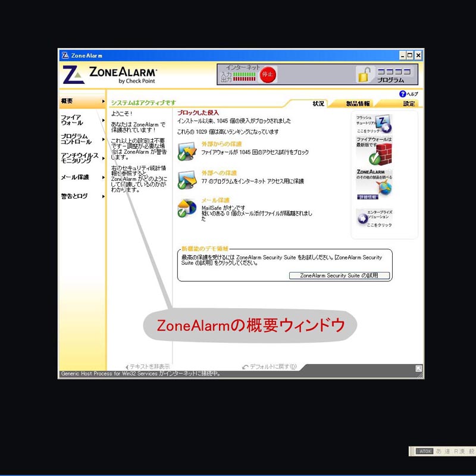Viewport: 476px width, 476px height.
Task: Click the yellow padlock Internet lock icon
Action: coord(364,74)
